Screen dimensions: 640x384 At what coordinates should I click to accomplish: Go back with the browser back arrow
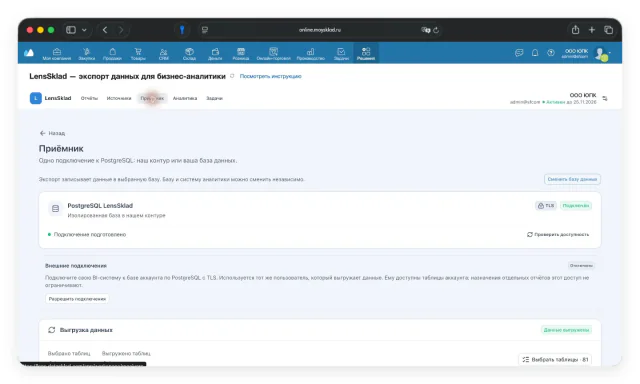point(105,30)
